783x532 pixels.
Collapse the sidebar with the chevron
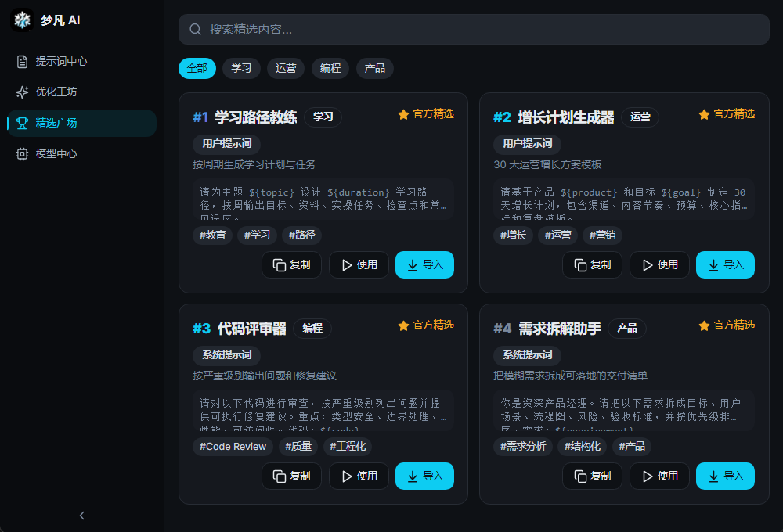[x=82, y=515]
